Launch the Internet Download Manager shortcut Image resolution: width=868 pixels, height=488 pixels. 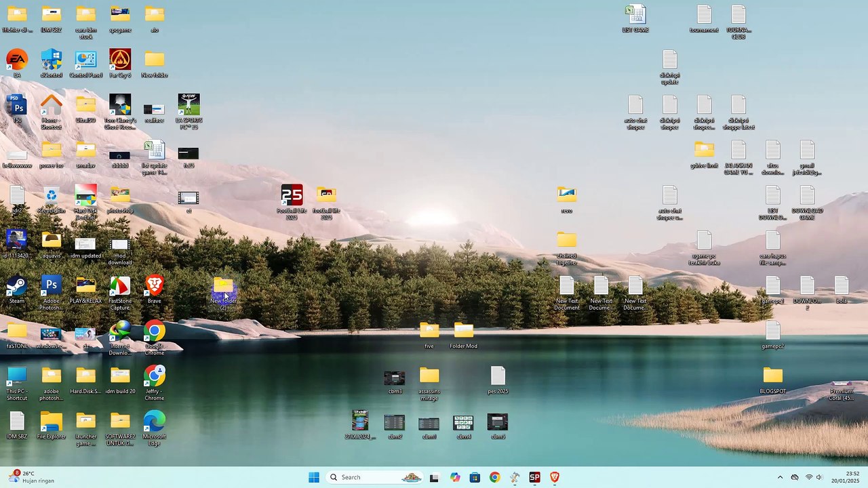pos(120,331)
